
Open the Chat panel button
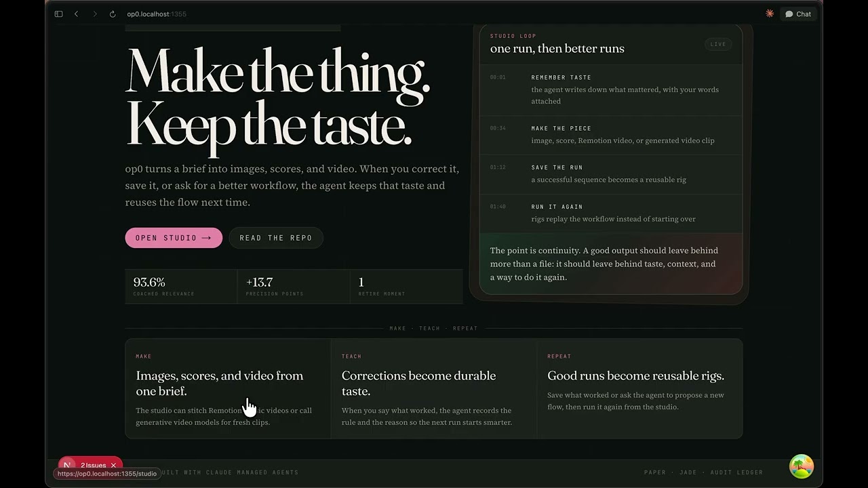click(x=798, y=14)
